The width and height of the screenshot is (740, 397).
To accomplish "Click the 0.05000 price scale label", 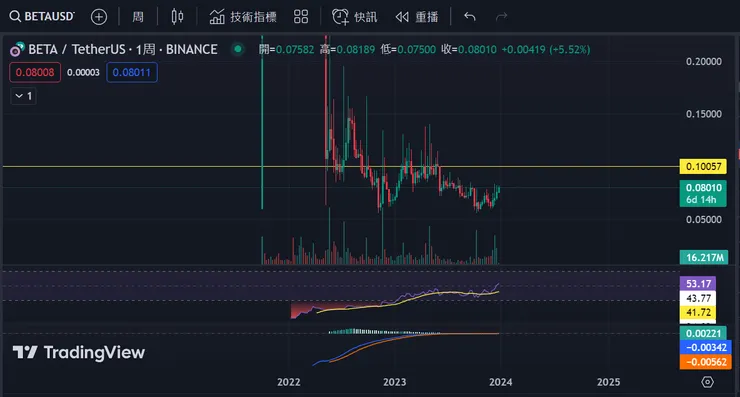I will [704, 220].
